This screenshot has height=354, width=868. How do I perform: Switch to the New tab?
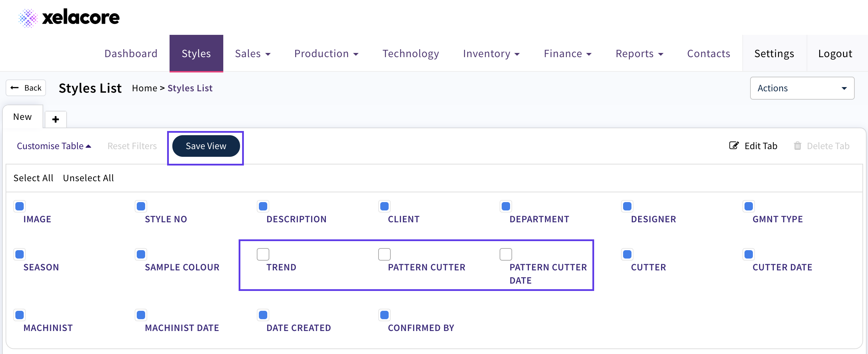tap(23, 117)
